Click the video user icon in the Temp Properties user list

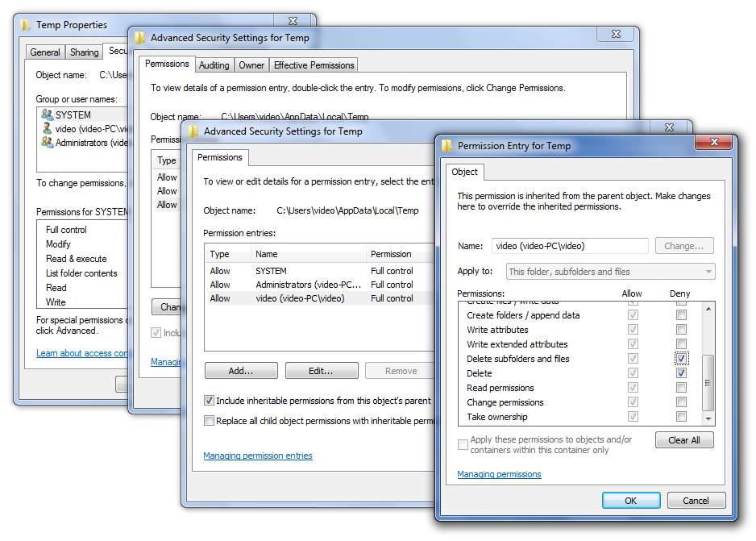(x=47, y=129)
